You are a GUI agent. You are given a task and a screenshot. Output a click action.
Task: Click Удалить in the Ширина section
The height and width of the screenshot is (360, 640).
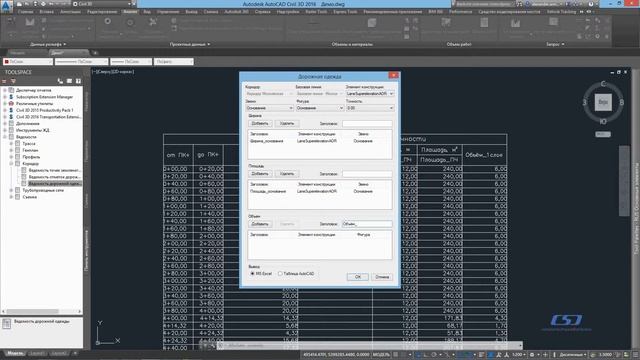(x=287, y=123)
